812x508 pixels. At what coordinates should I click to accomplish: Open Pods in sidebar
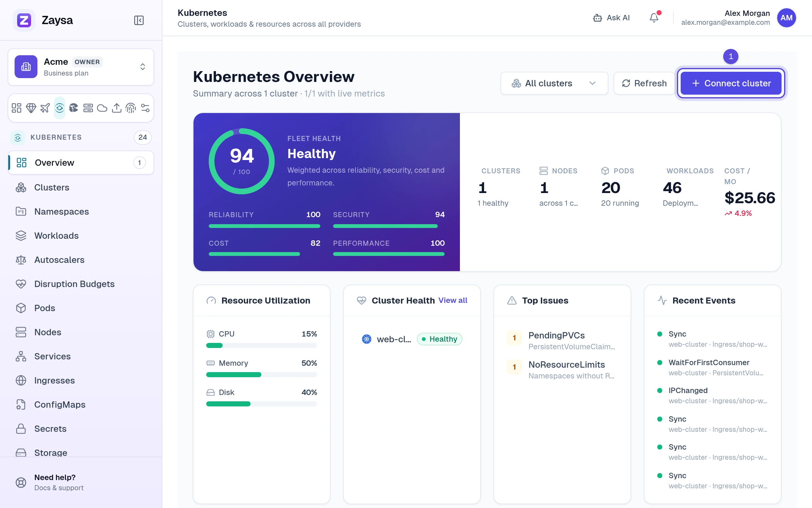point(81,308)
